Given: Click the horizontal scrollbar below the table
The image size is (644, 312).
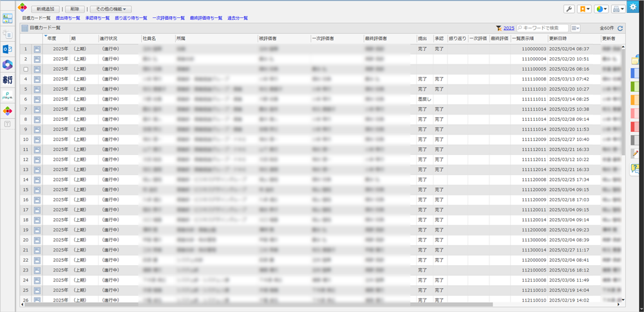Looking at the screenshot, I should pos(258,304).
